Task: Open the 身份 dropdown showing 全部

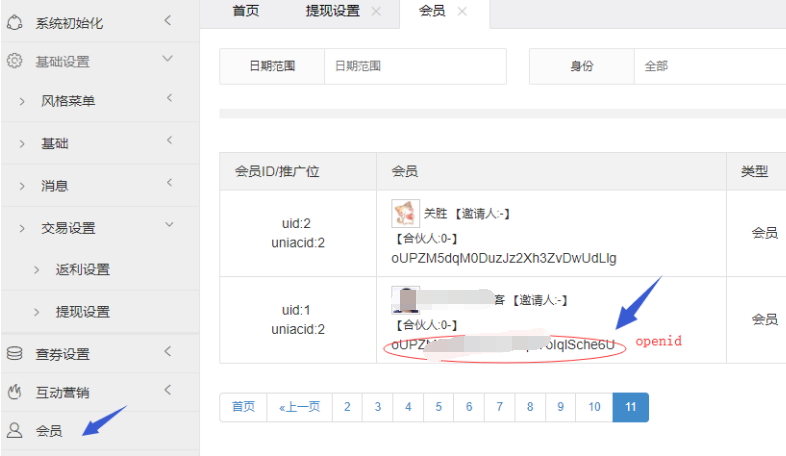Action: click(x=708, y=66)
